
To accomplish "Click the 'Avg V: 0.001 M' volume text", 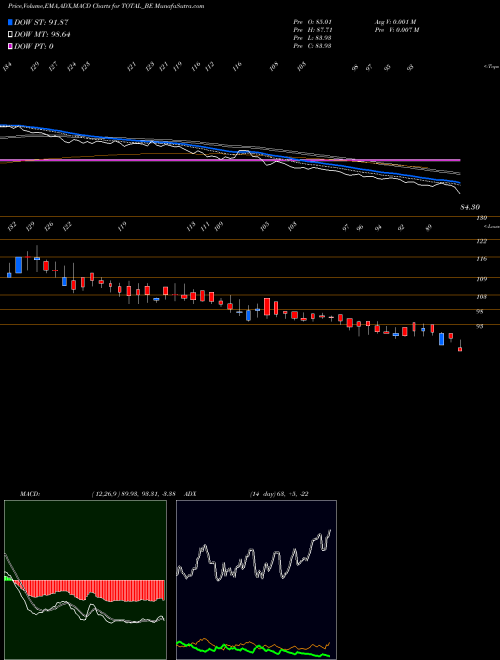I will [x=395, y=22].
